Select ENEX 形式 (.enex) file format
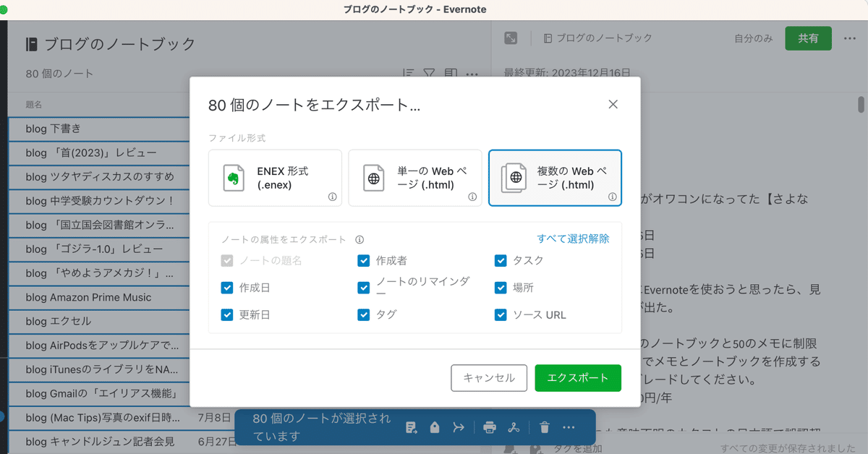The height and width of the screenshot is (454, 868). pos(275,178)
